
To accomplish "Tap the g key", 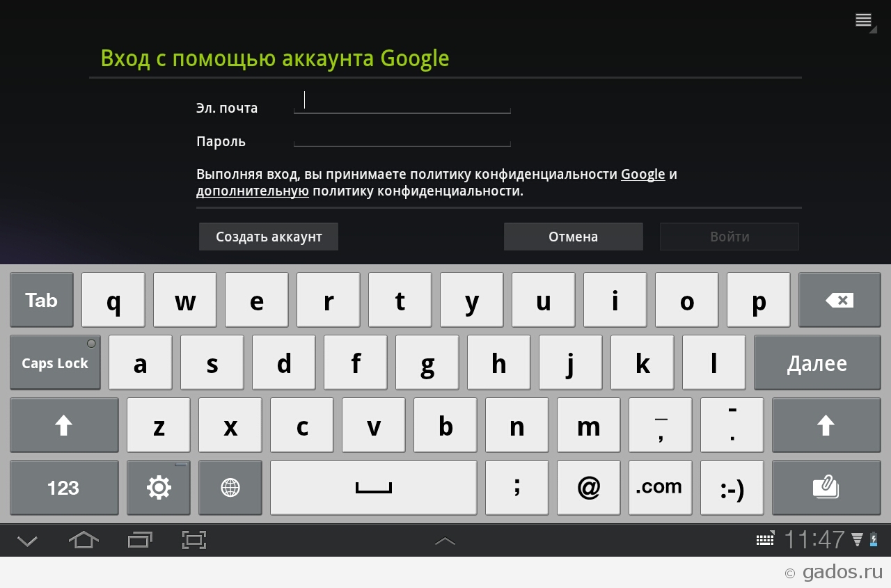I will click(x=427, y=363).
